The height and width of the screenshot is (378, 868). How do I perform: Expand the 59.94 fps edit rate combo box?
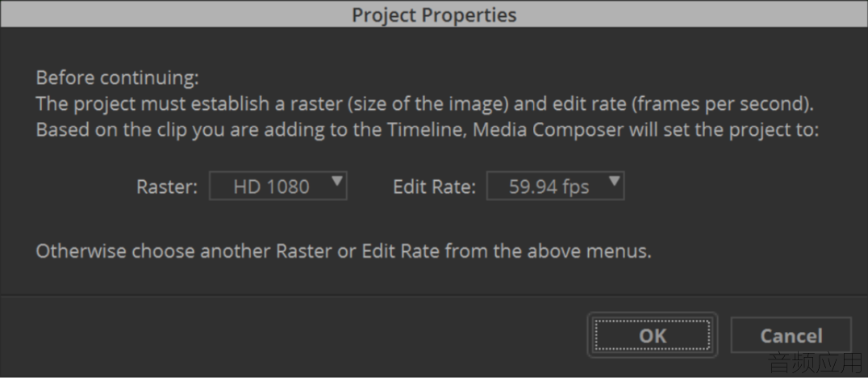555,186
